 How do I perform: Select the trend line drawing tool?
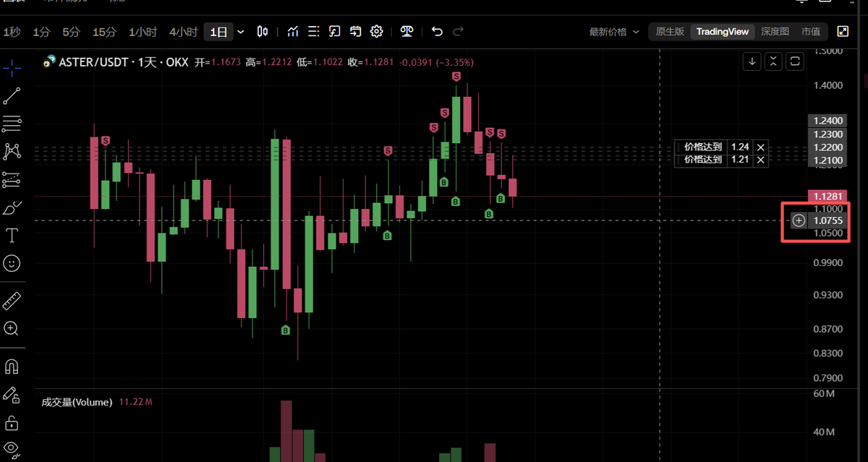12,96
